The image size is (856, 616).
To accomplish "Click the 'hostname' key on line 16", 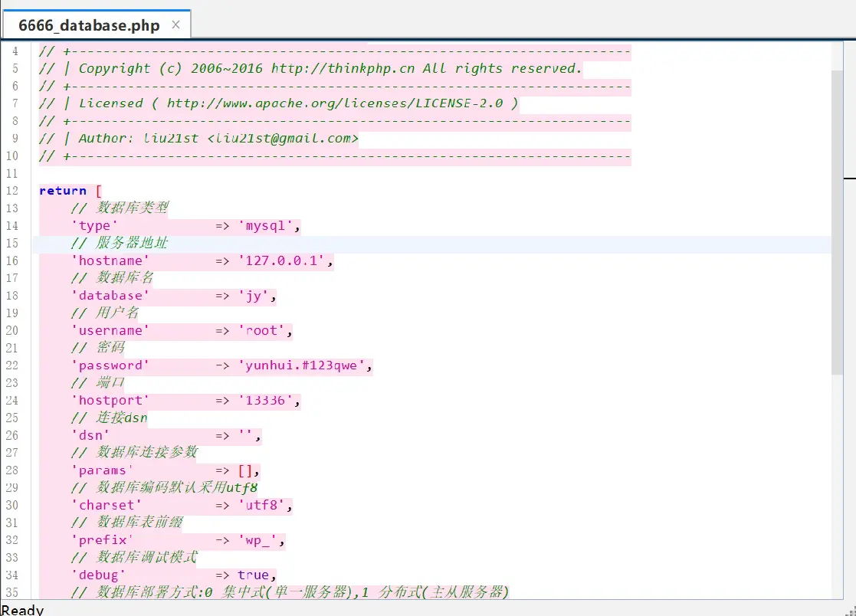I will pos(110,260).
